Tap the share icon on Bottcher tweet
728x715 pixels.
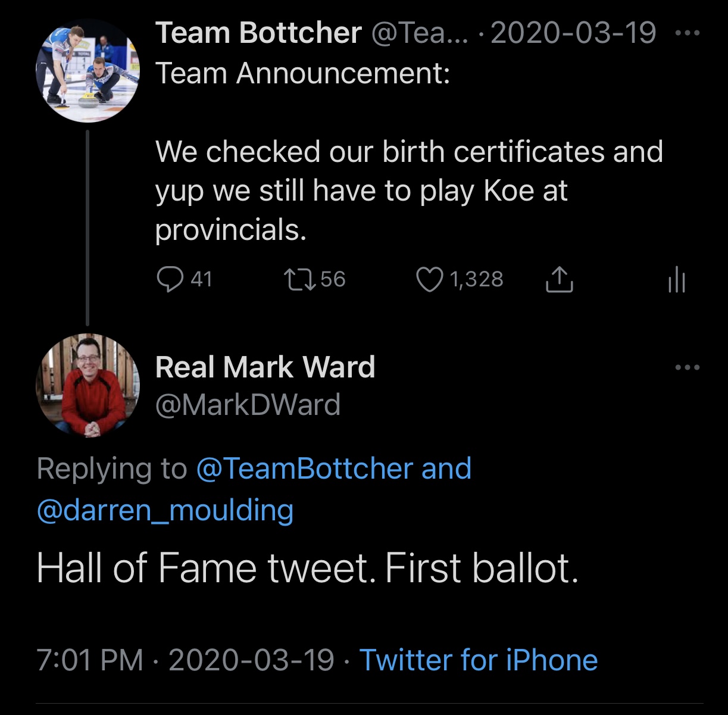click(559, 279)
